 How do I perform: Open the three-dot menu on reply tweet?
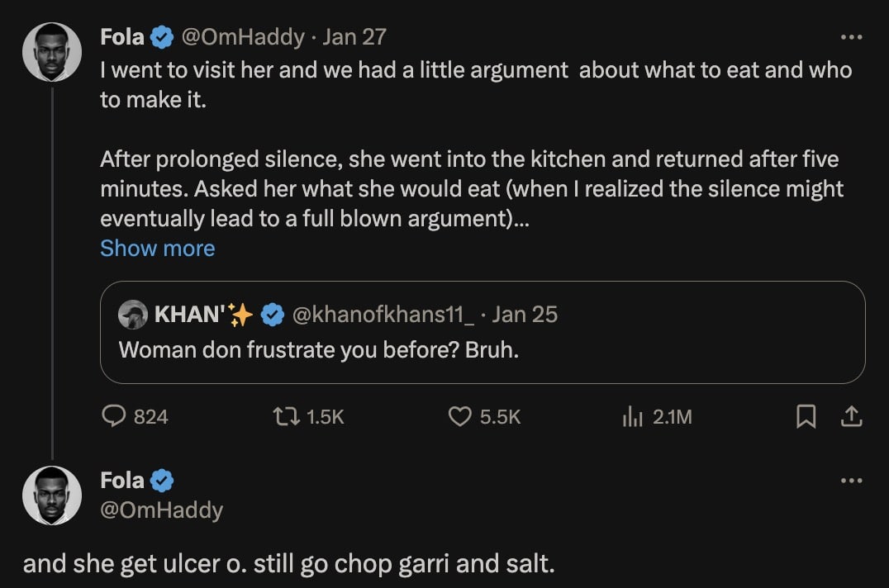(851, 481)
